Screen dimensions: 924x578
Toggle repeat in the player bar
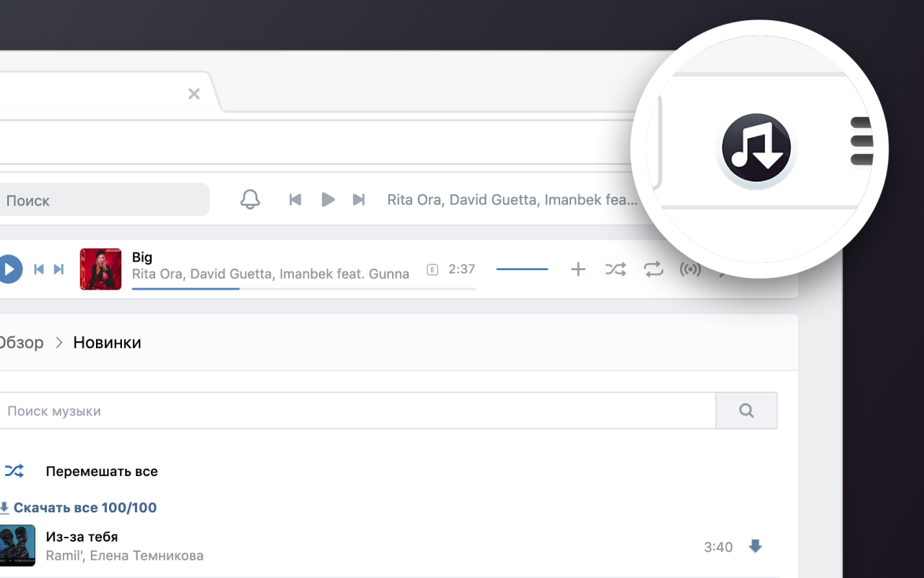pos(653,269)
